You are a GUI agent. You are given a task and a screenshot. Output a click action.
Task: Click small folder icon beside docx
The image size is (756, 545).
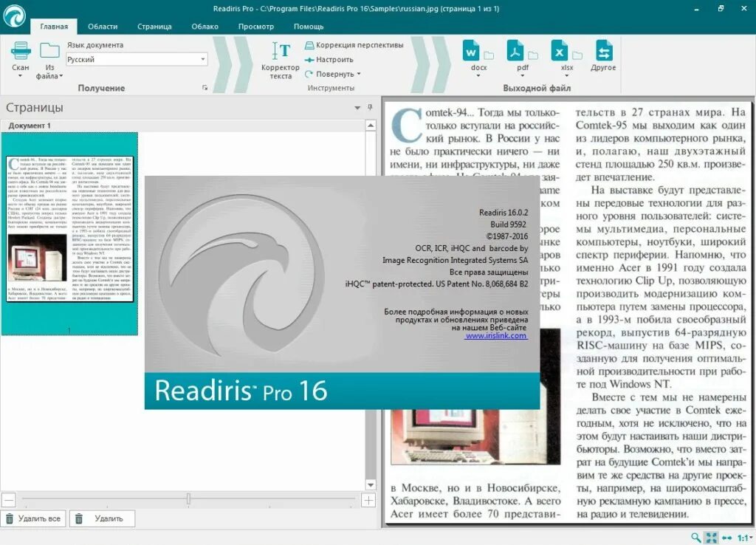[489, 55]
